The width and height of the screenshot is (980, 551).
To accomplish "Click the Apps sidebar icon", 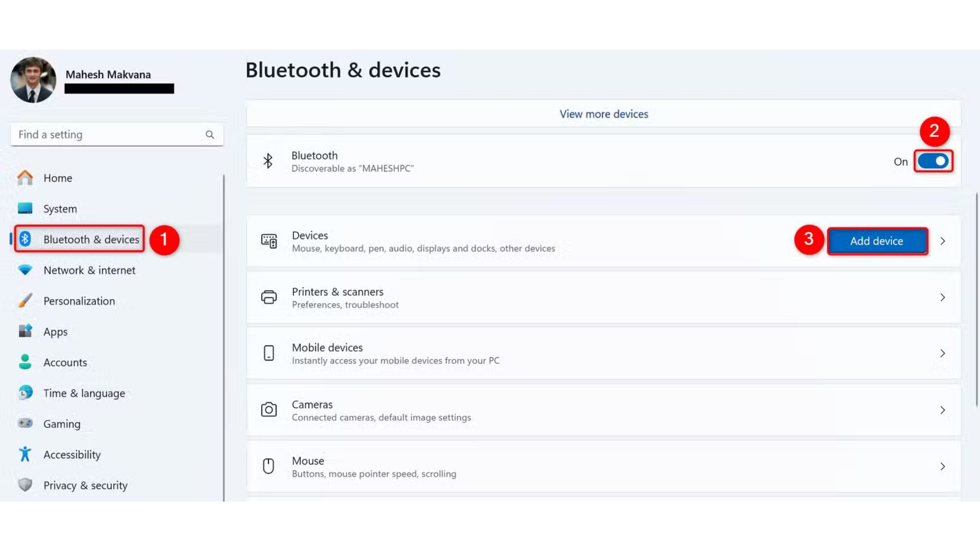I will [26, 331].
